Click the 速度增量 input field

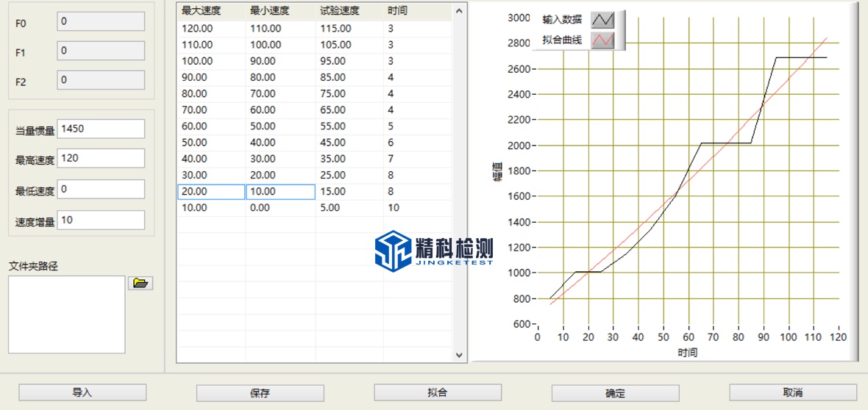pos(101,220)
